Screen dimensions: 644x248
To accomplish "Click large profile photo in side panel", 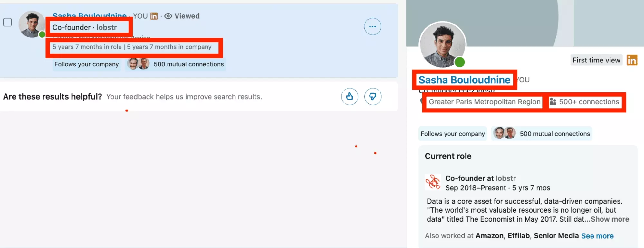I will point(442,45).
